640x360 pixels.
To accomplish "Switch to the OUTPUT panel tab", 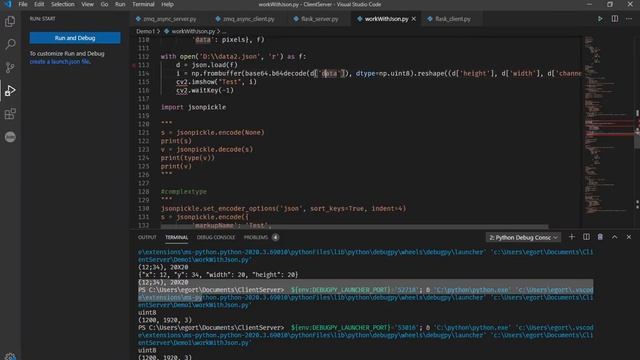I will [147, 237].
